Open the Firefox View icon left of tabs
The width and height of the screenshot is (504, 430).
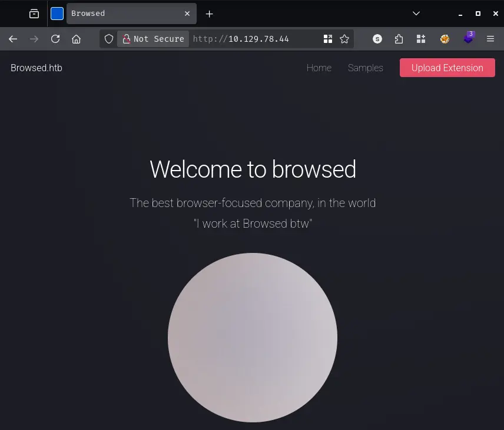click(34, 14)
